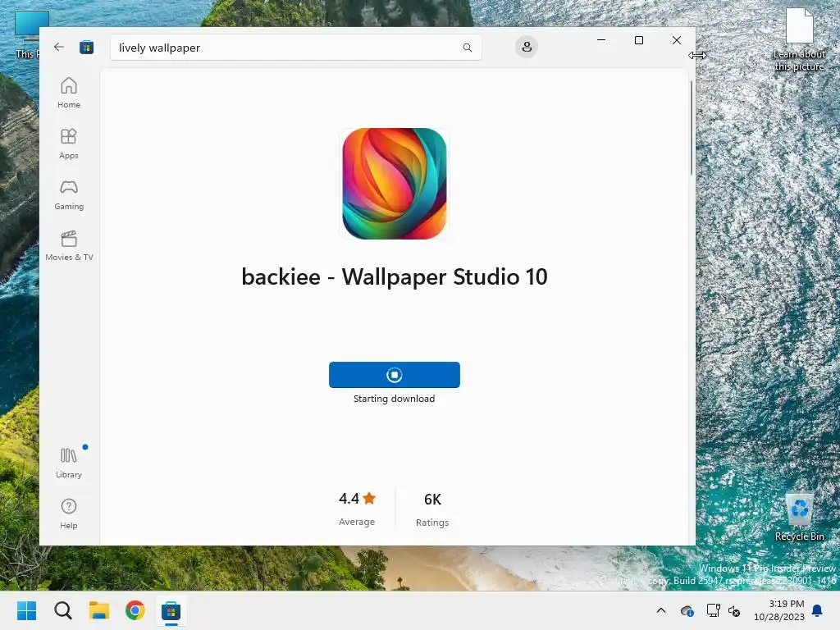The width and height of the screenshot is (840, 630).
Task: Click the search magnifier icon
Action: [x=467, y=48]
